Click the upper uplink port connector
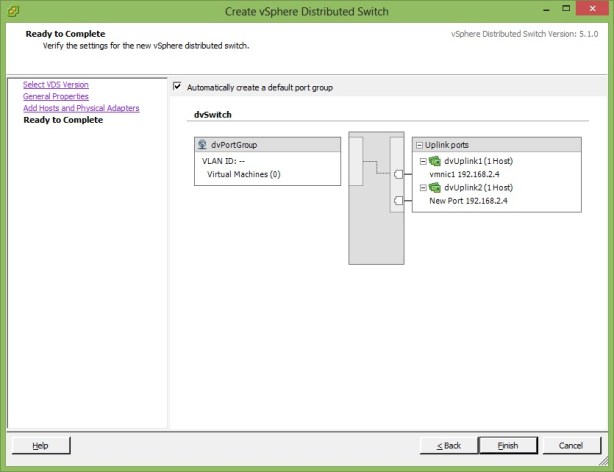 398,173
